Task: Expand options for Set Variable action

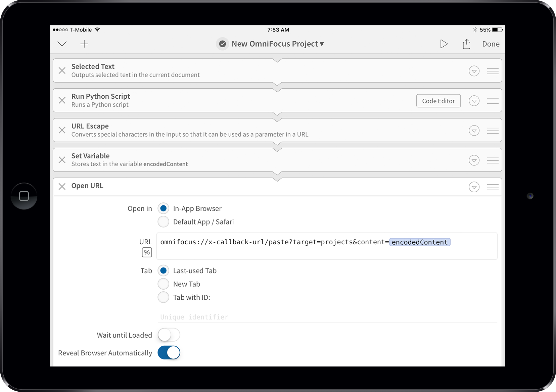Action: point(474,160)
